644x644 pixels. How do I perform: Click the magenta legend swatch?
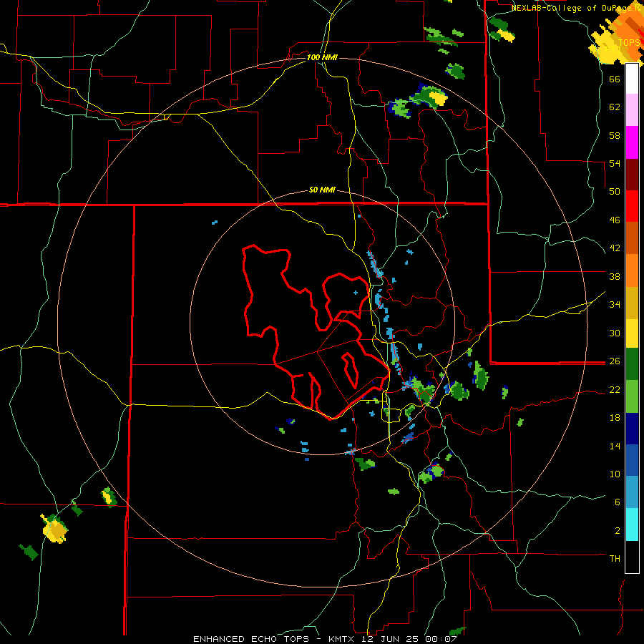pos(632,142)
